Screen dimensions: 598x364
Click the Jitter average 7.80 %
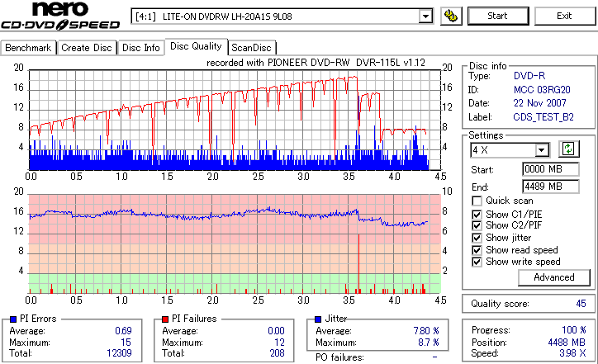click(x=426, y=331)
